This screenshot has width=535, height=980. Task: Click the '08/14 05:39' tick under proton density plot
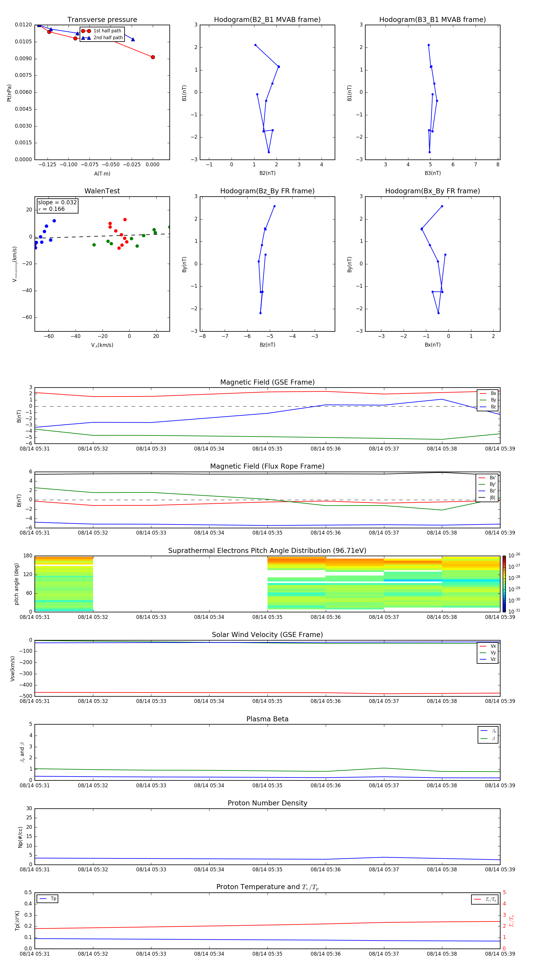point(500,869)
